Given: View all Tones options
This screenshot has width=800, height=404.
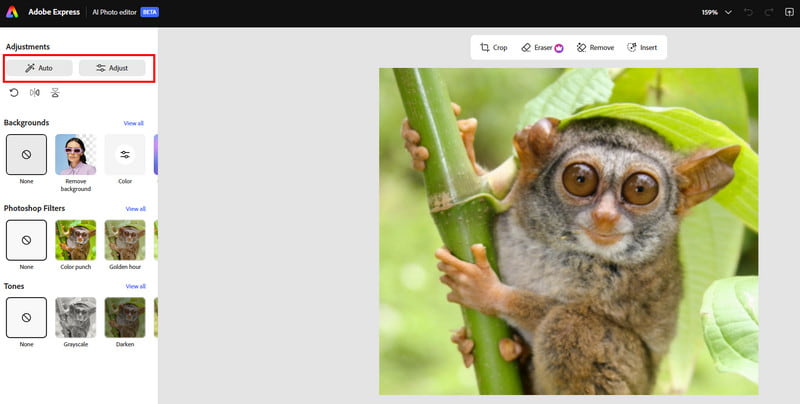Looking at the screenshot, I should [136, 286].
